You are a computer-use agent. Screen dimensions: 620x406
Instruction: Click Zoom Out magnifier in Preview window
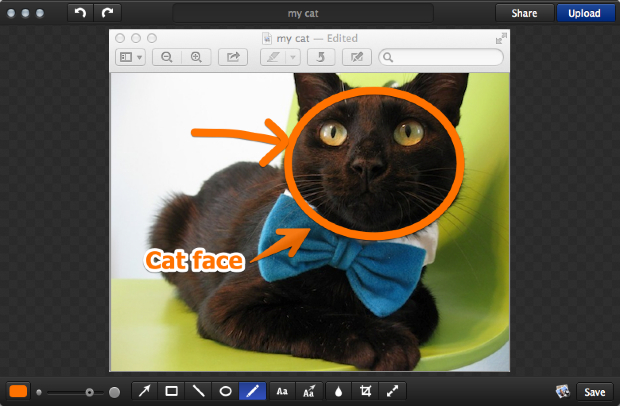pos(167,57)
